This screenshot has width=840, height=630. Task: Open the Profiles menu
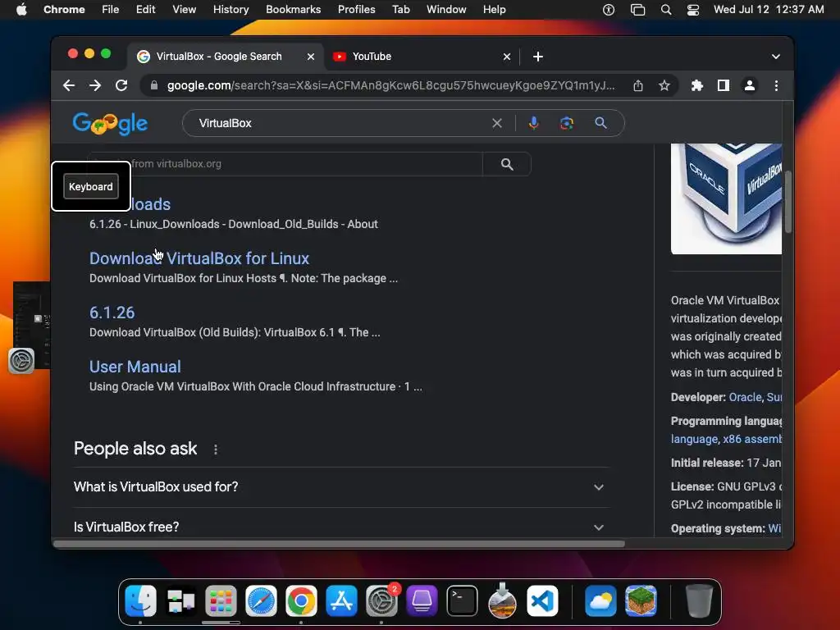[356, 10]
